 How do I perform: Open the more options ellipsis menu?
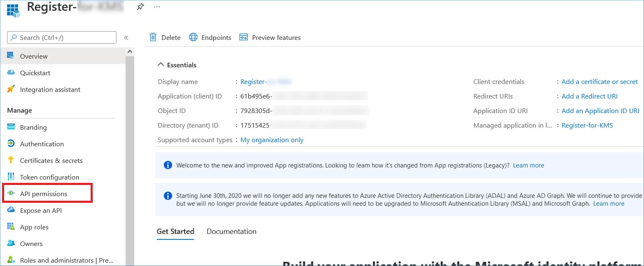157,7
